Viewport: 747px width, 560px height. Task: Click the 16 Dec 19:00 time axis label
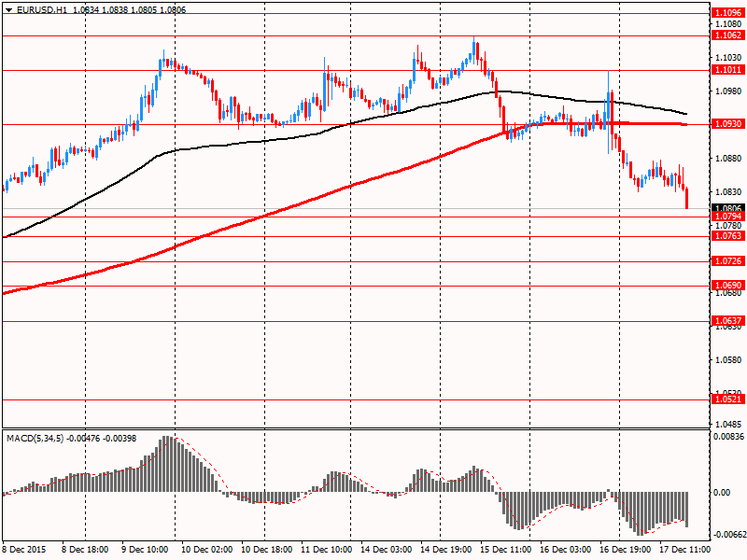(625, 550)
